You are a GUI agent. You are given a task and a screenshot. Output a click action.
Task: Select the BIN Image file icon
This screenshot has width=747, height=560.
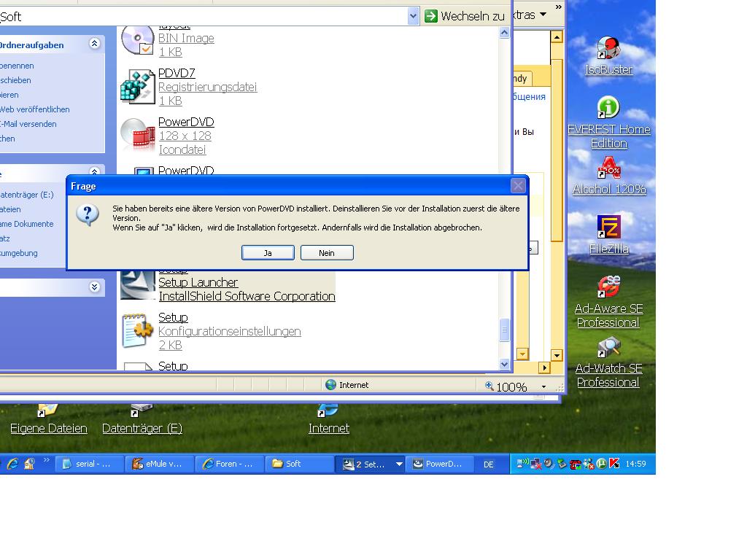tap(137, 41)
